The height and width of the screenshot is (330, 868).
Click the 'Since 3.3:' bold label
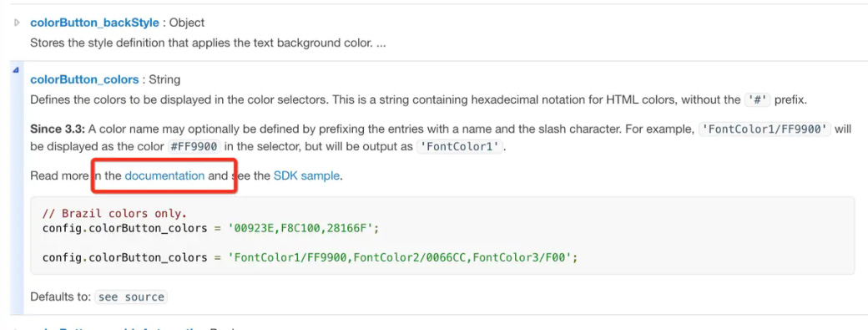(x=58, y=129)
